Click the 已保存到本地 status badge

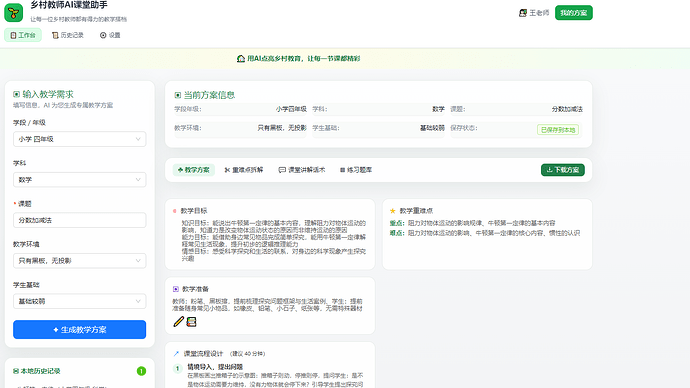click(x=558, y=130)
